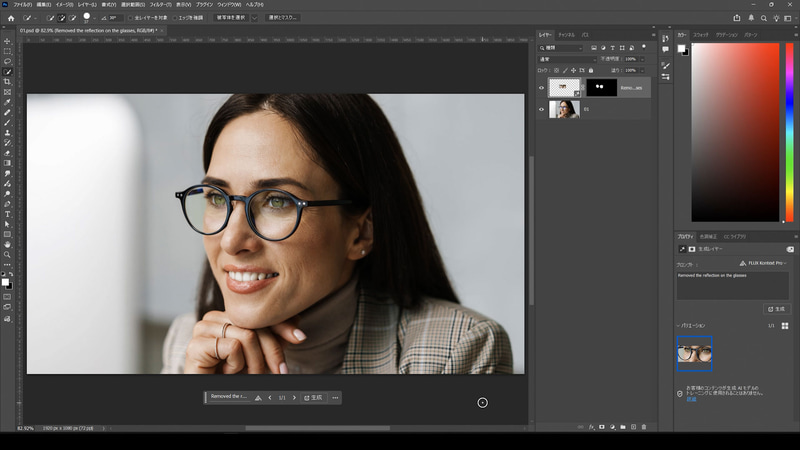Select the Crop tool
Image resolution: width=800 pixels, height=450 pixels.
[x=8, y=82]
